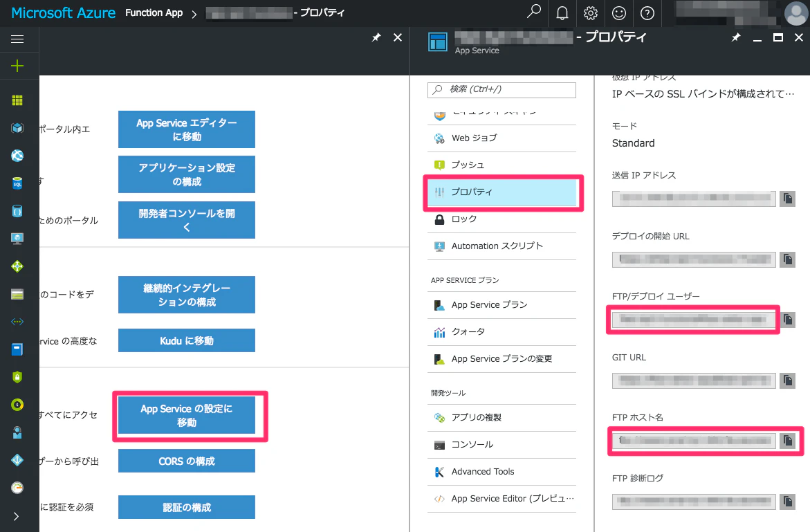This screenshot has width=810, height=532.
Task: Open SQL databases icon in sidebar
Action: (17, 183)
